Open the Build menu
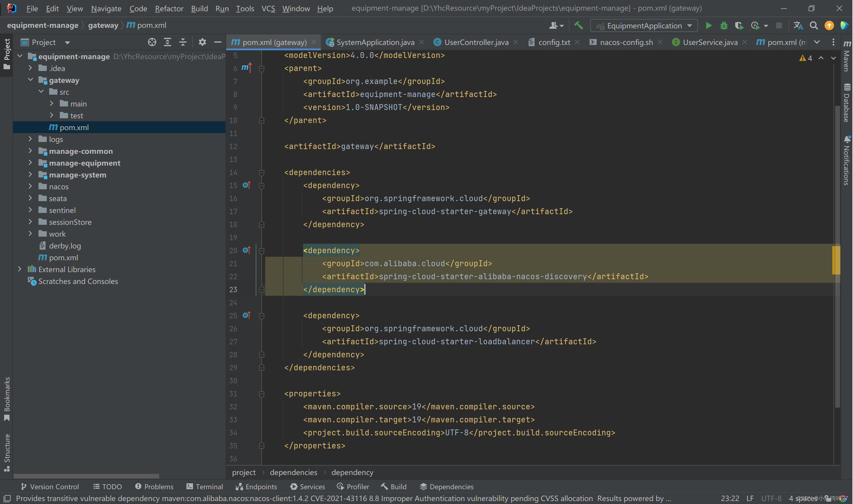 point(199,8)
